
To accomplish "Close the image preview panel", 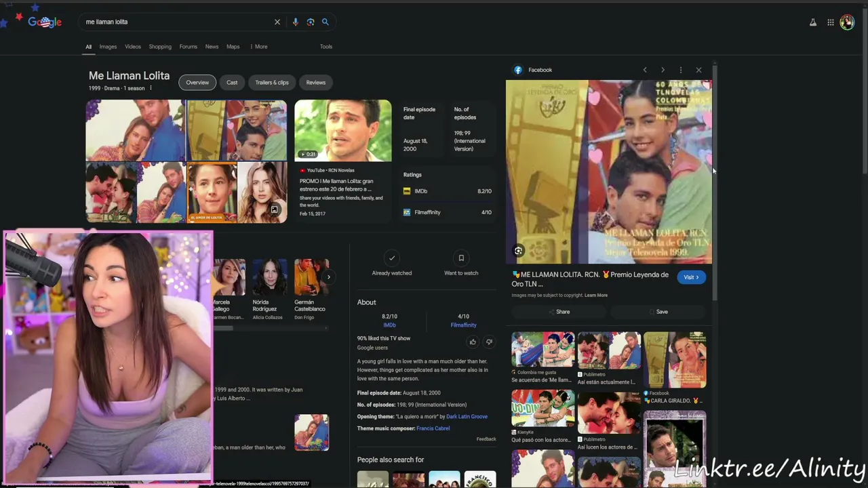I will click(x=698, y=70).
